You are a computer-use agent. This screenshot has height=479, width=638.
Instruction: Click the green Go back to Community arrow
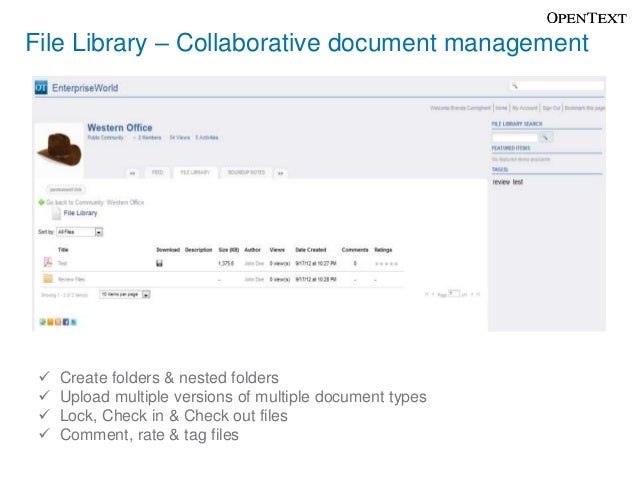(41, 202)
